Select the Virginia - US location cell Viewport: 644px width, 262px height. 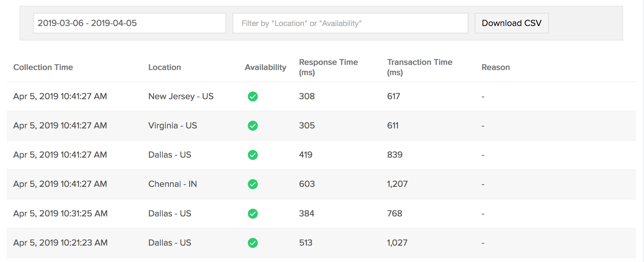[172, 126]
